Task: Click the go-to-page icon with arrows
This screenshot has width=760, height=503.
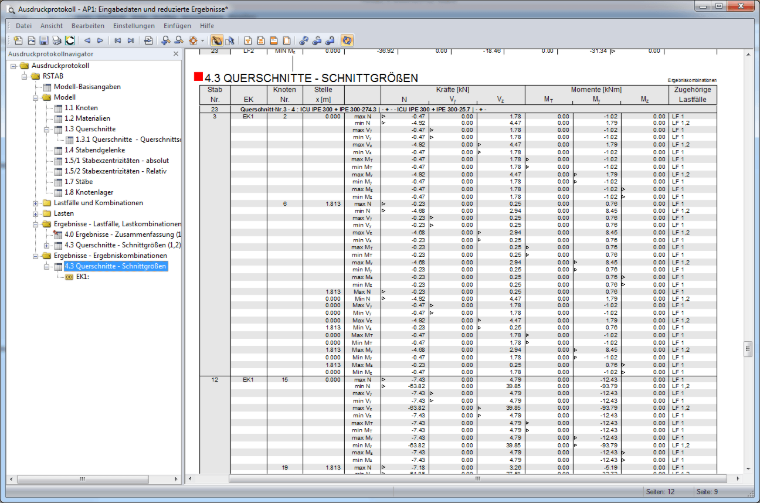Action: click(x=148, y=41)
